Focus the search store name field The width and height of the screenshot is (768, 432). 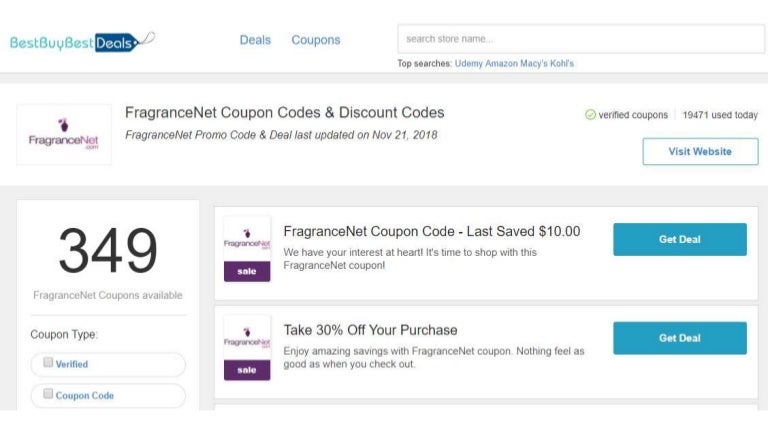pos(580,39)
